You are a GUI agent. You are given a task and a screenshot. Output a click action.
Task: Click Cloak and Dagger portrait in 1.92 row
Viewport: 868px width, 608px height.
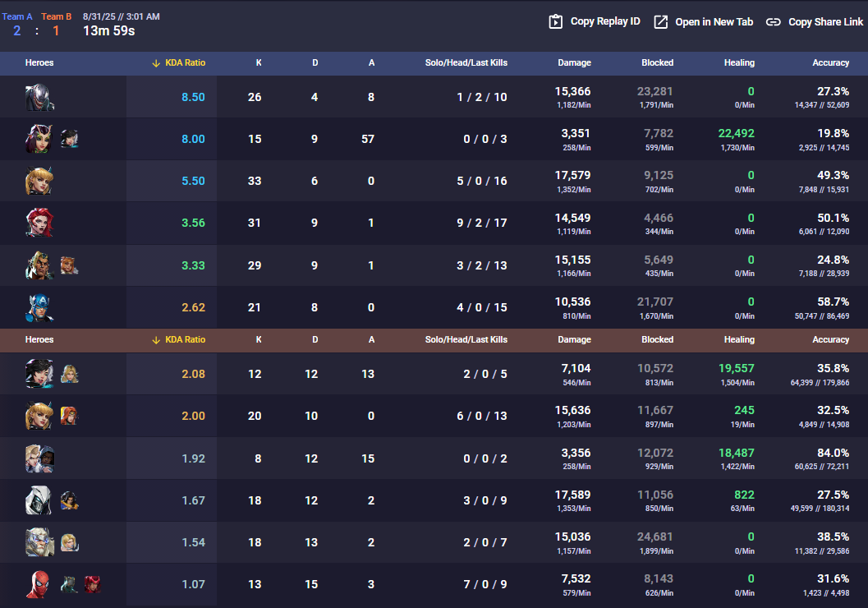point(39,458)
